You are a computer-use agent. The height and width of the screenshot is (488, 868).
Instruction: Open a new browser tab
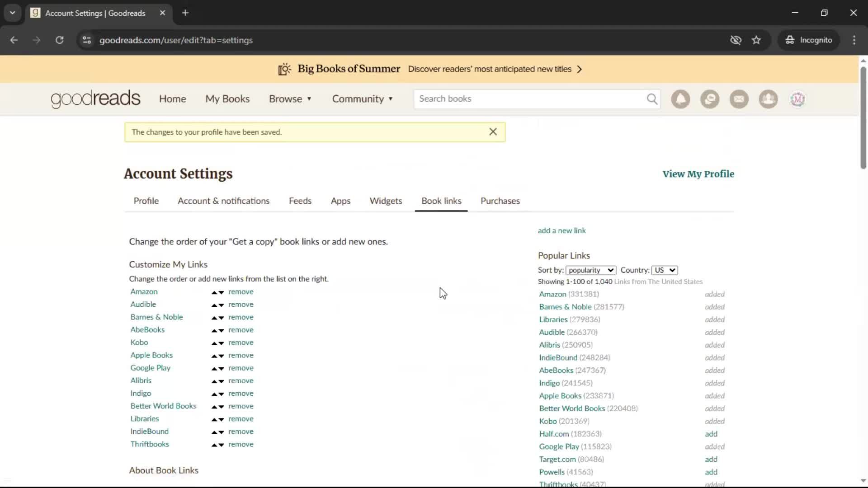coord(185,13)
